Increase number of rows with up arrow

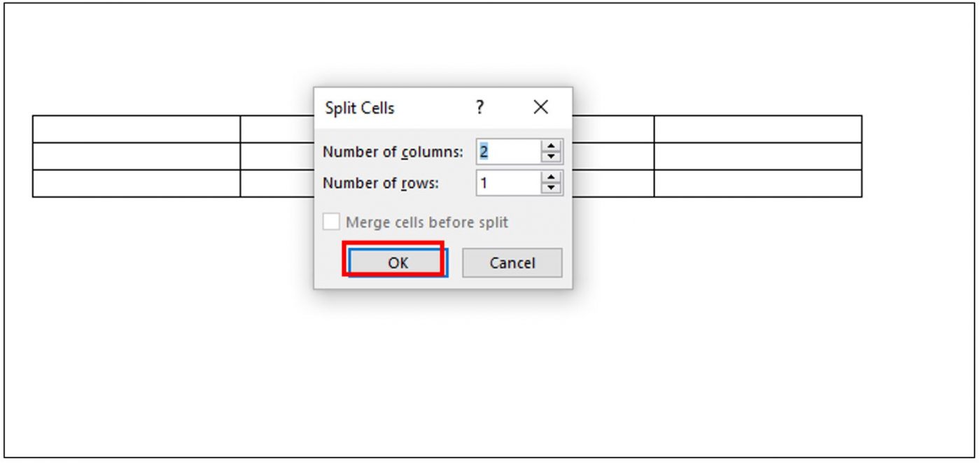(x=552, y=178)
